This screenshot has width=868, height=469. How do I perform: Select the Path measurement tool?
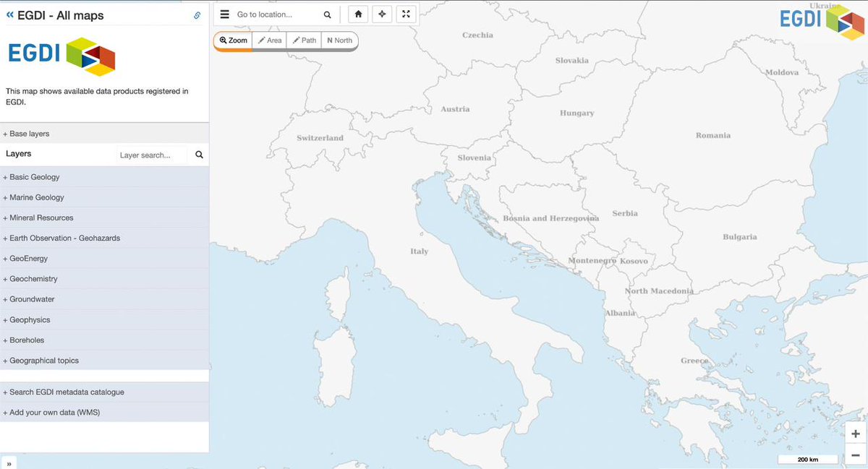[304, 40]
